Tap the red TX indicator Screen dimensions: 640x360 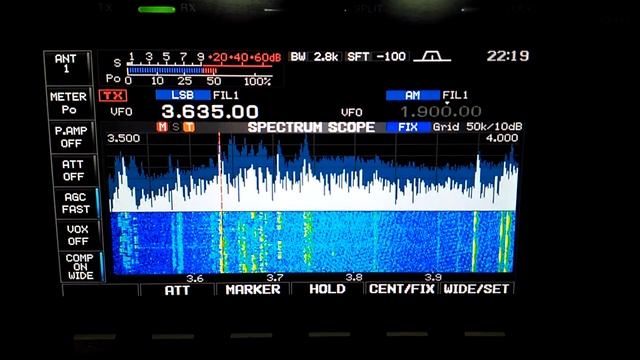[113, 96]
